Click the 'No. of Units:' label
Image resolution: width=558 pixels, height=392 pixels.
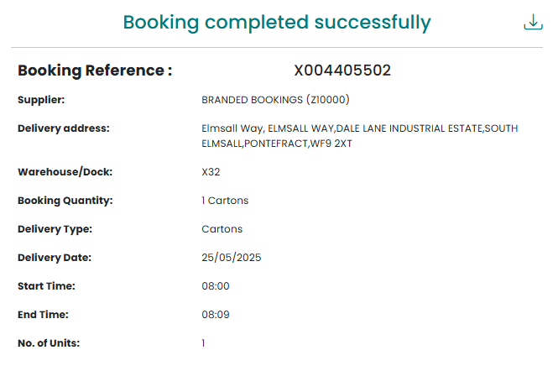[49, 343]
